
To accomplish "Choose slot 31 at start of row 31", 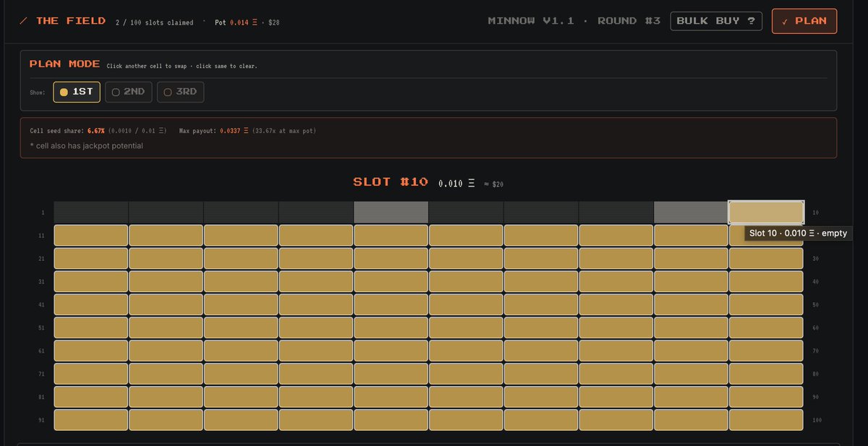I will tap(91, 282).
